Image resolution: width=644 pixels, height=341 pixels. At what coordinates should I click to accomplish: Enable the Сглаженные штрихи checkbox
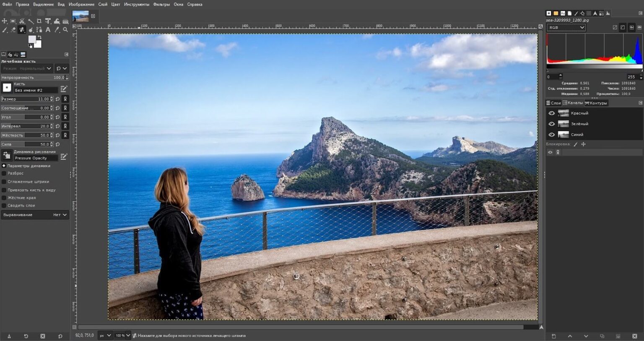coord(4,182)
